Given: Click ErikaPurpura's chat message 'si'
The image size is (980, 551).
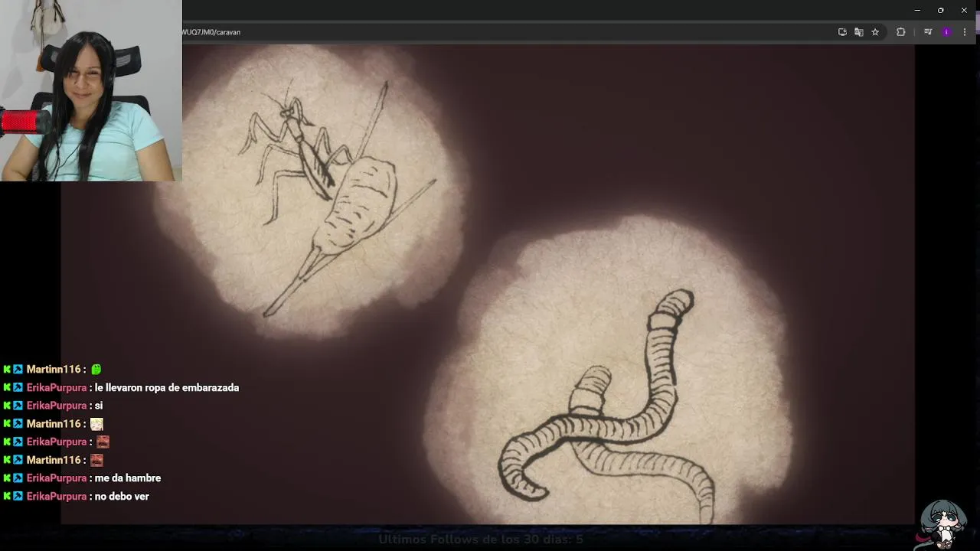Looking at the screenshot, I should coord(99,406).
